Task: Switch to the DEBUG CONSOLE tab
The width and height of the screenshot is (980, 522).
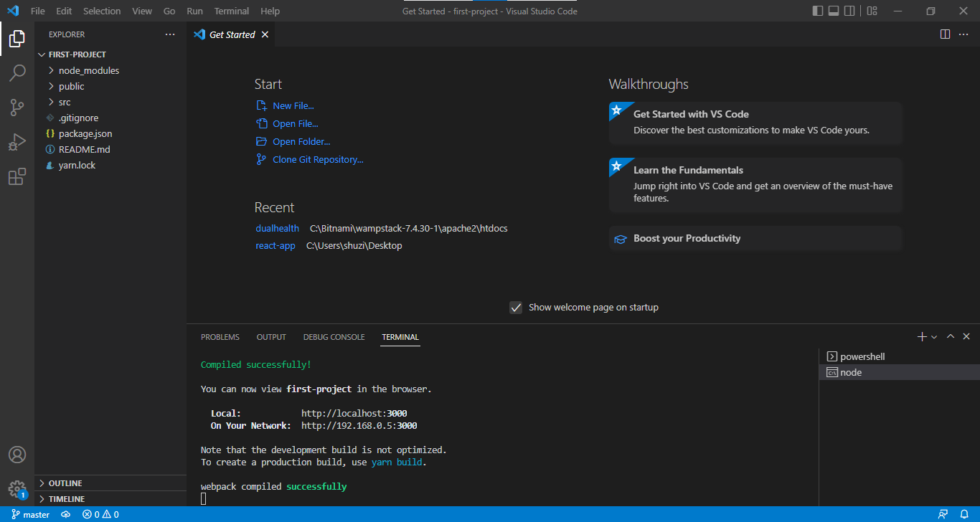Action: click(334, 337)
